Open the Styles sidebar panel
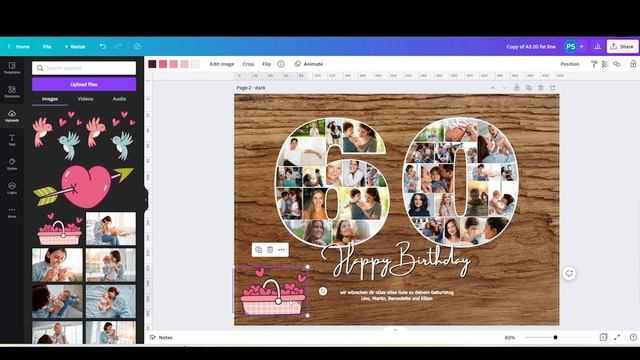This screenshot has height=360, width=640. (12, 164)
